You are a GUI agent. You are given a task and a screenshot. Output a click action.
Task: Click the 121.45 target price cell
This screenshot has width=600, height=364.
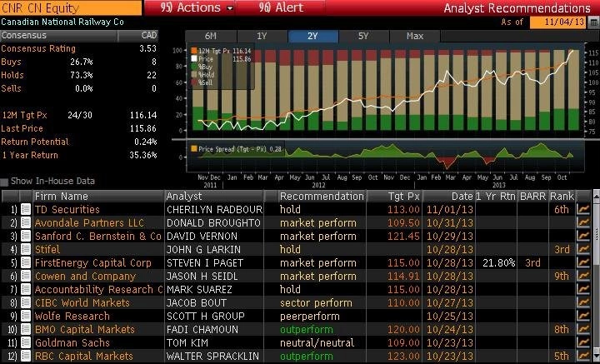click(403, 236)
